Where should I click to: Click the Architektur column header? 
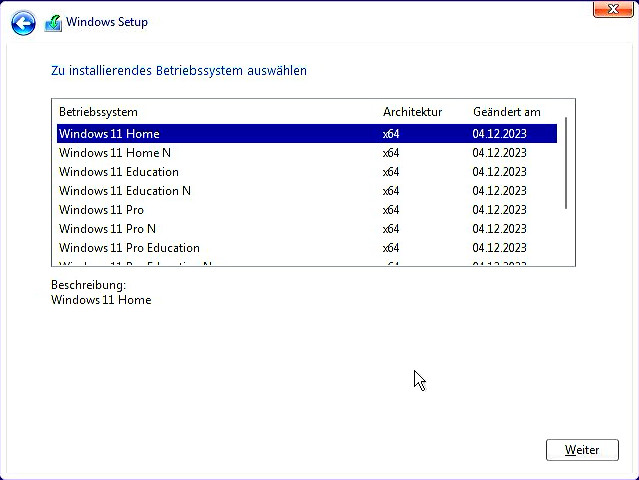[x=412, y=112]
